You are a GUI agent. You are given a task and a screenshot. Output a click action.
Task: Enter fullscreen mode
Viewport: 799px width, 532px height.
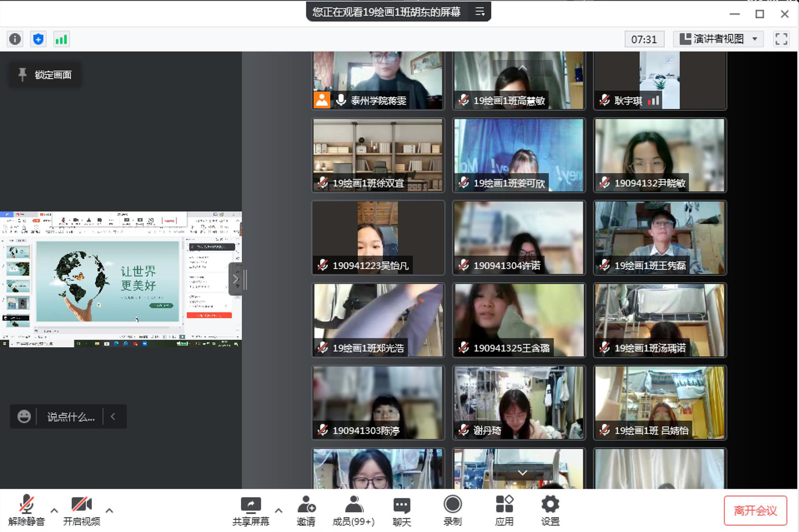point(781,39)
